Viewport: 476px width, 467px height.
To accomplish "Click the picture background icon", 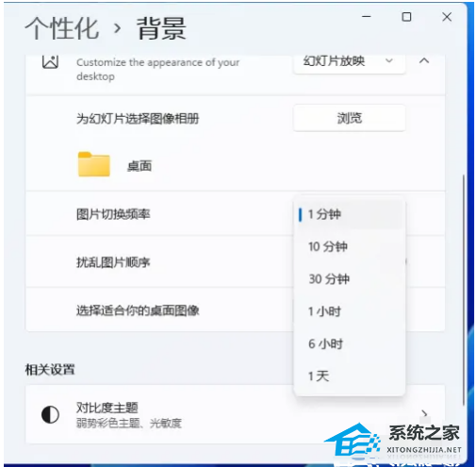I will pyautogui.click(x=50, y=62).
